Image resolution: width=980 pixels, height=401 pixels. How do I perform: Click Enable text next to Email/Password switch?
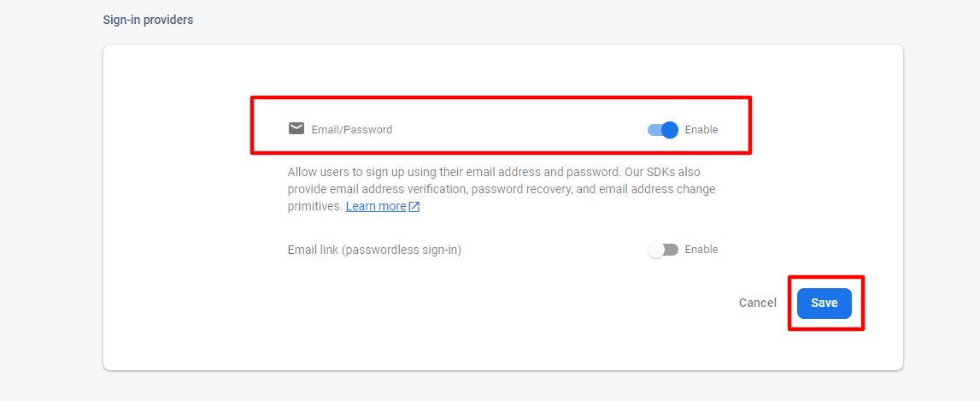point(701,130)
